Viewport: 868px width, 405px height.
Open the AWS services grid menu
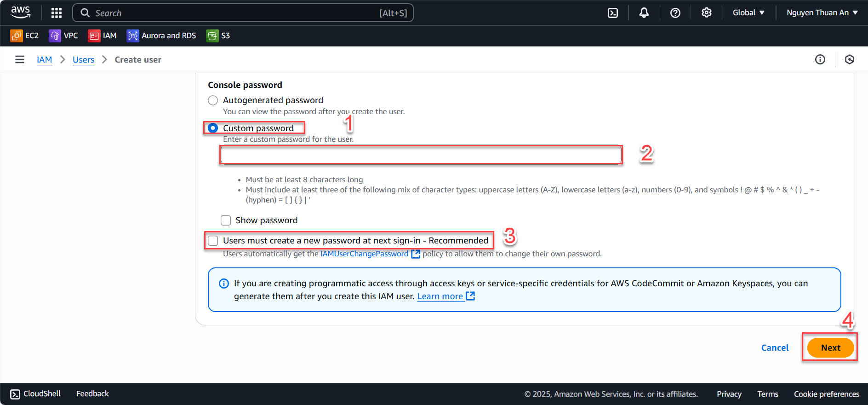click(57, 13)
